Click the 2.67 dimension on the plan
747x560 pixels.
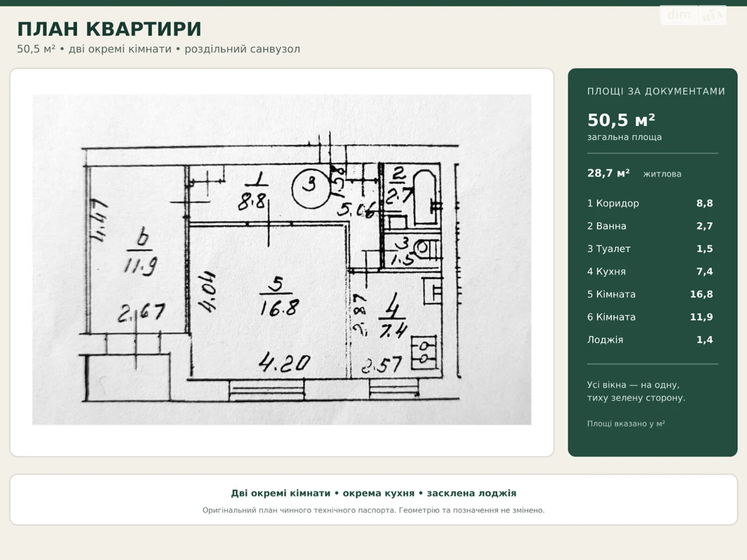pos(141,313)
